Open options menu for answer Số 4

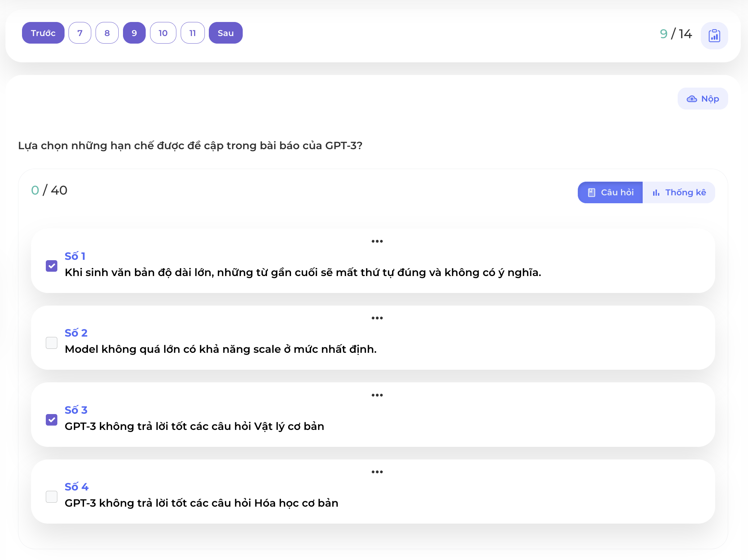coord(377,472)
